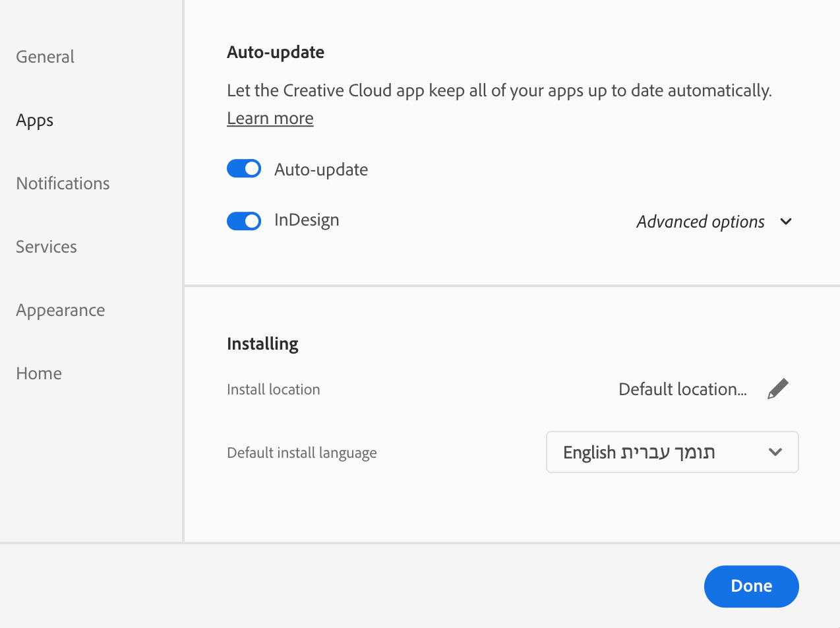Go to the Services settings section
This screenshot has height=628, width=840.
[x=46, y=247]
